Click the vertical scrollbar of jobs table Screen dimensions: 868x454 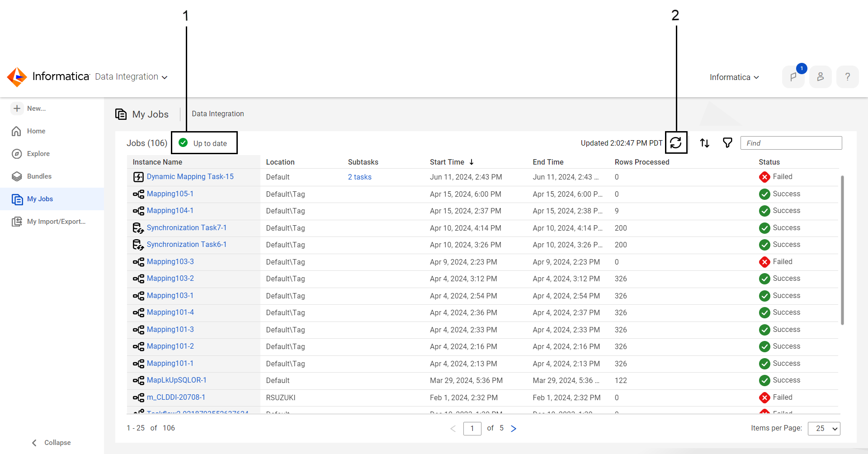pyautogui.click(x=842, y=250)
